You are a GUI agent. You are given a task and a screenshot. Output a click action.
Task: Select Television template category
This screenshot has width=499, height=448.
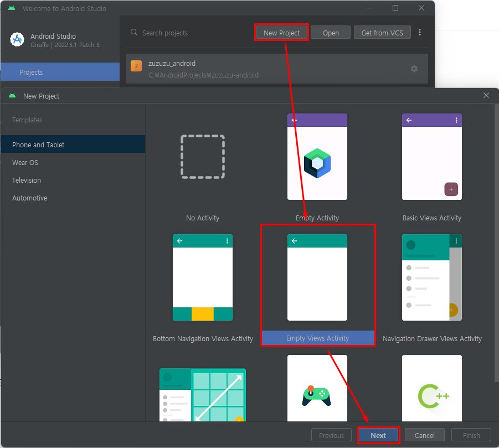pos(73,180)
